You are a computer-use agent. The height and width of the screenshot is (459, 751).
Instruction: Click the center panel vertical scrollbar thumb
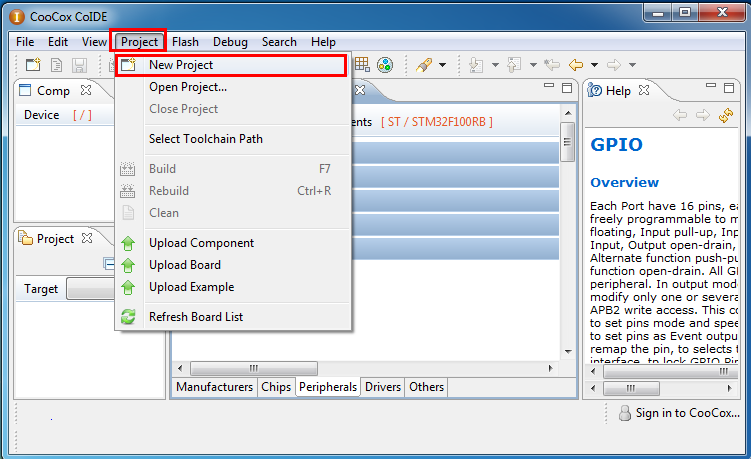coord(568,142)
